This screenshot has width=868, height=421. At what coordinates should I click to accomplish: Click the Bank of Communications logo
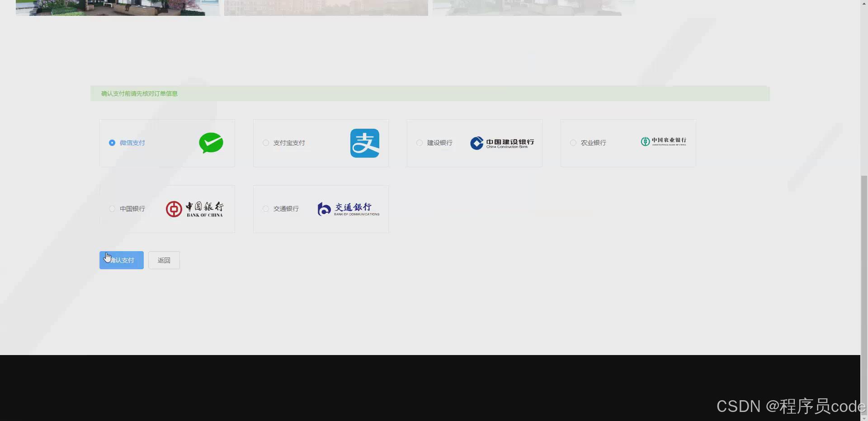point(347,208)
